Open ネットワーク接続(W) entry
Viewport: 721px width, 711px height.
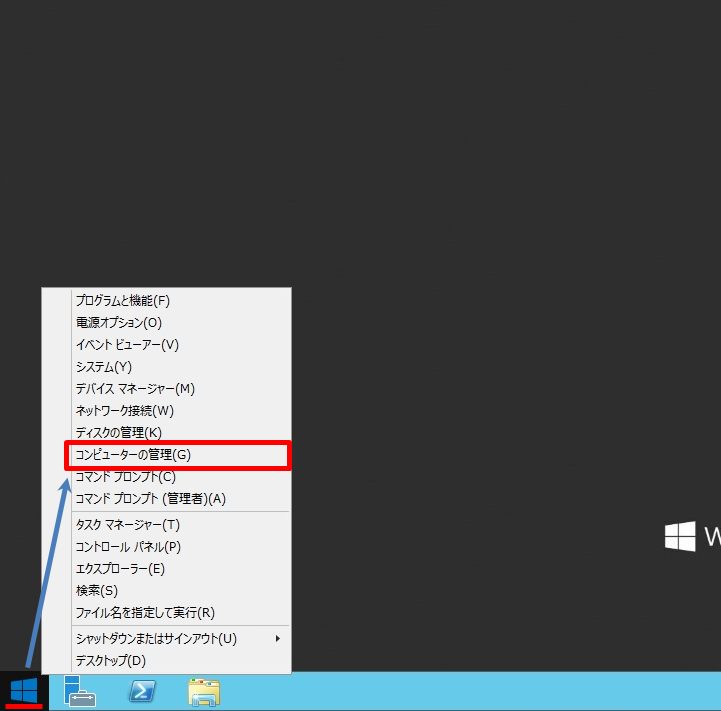coord(166,411)
